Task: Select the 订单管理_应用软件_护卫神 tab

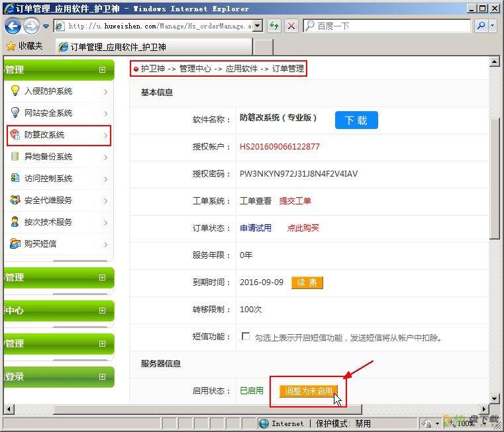Action: 154,47
